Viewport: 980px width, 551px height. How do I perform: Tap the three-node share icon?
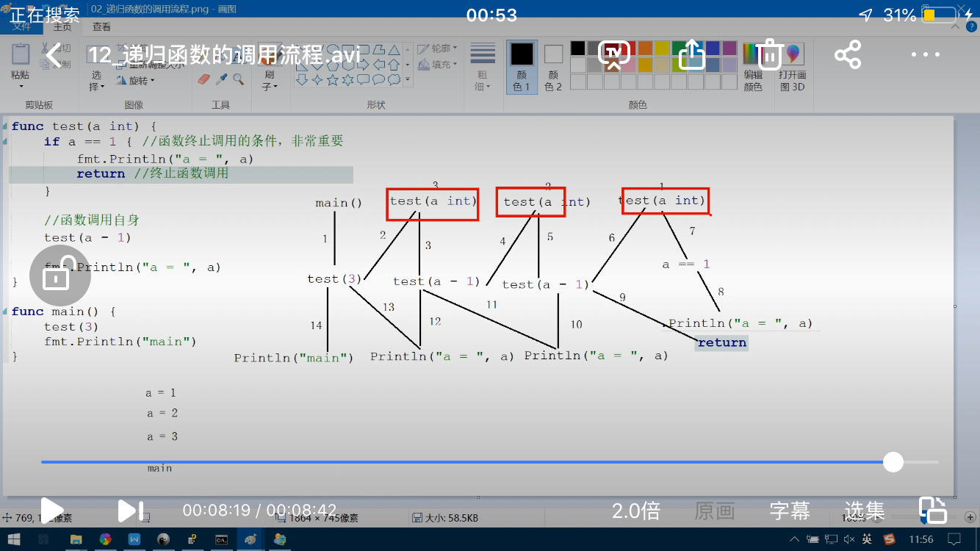(847, 55)
